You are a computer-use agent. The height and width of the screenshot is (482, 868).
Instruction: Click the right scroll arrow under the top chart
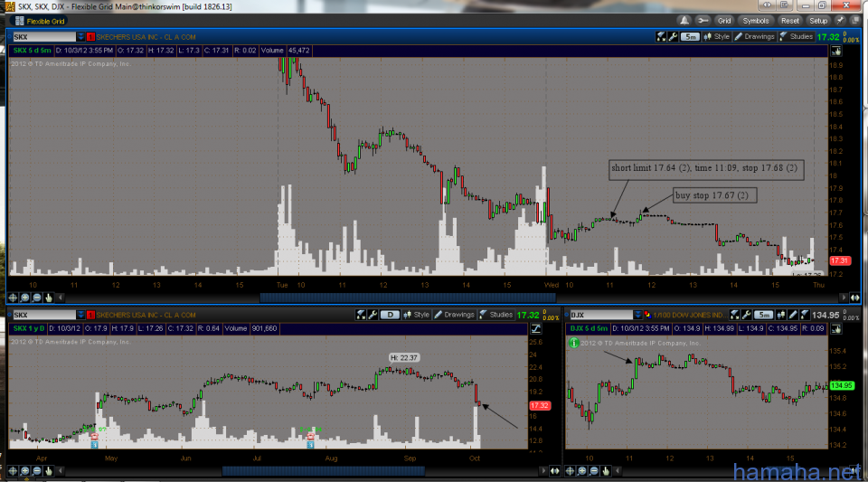point(844,298)
